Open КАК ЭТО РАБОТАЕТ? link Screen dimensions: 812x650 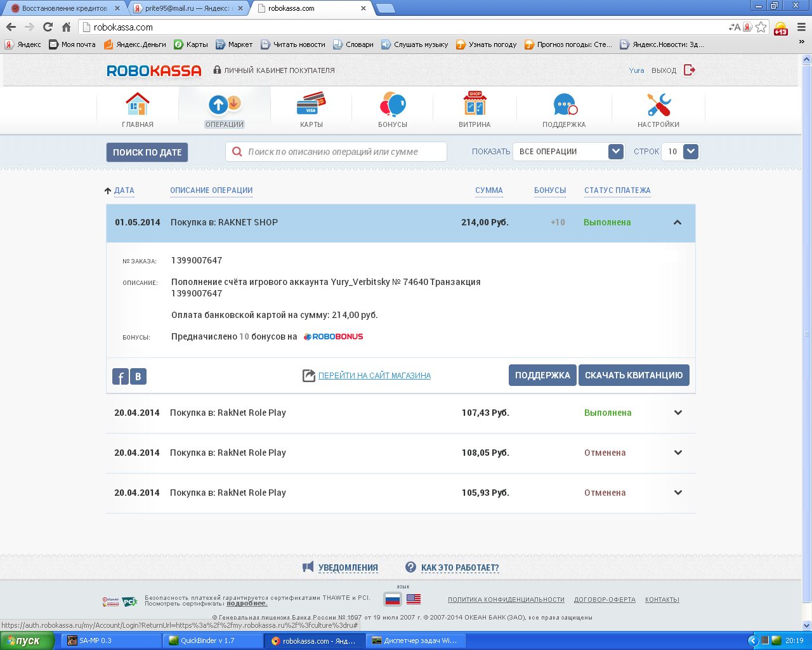(460, 567)
